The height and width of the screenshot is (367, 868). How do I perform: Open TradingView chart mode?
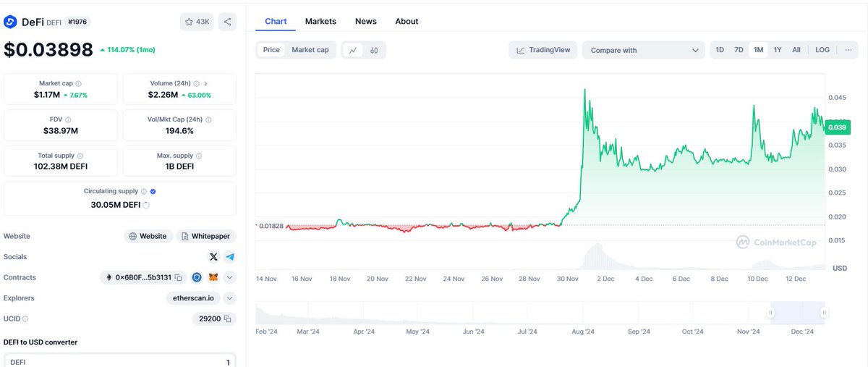pyautogui.click(x=543, y=50)
